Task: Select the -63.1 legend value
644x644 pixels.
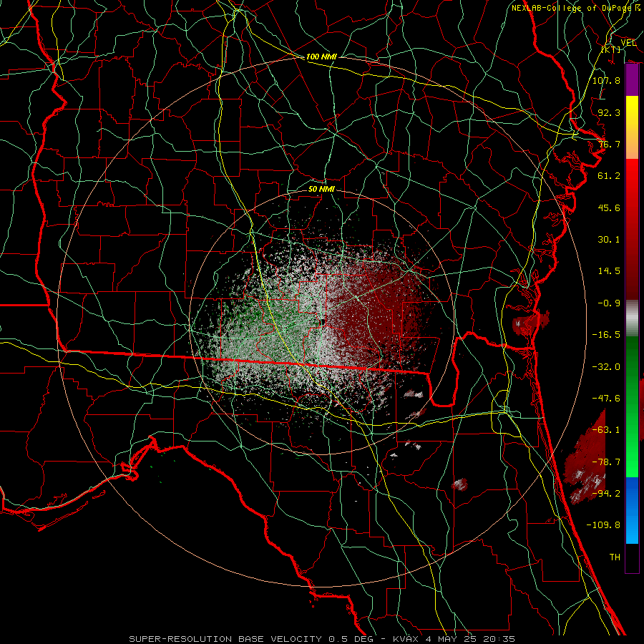Action: (x=606, y=430)
